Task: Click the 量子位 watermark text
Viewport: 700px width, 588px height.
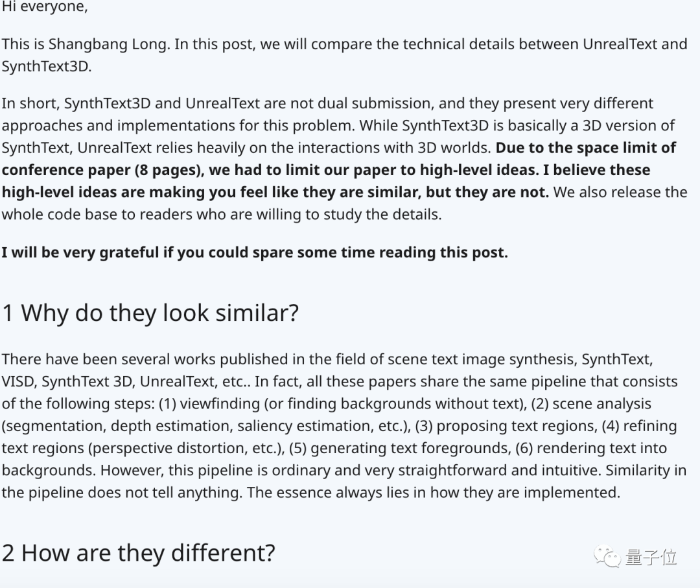Action: coord(651,557)
